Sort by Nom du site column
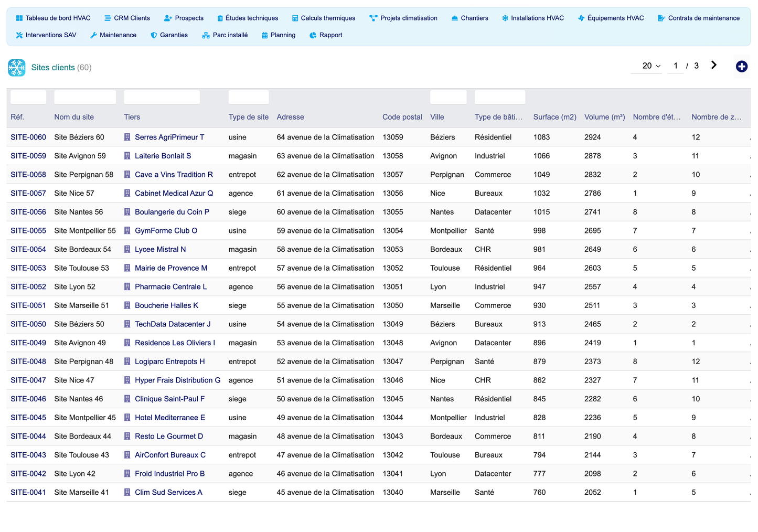The height and width of the screenshot is (532, 758). click(x=74, y=117)
